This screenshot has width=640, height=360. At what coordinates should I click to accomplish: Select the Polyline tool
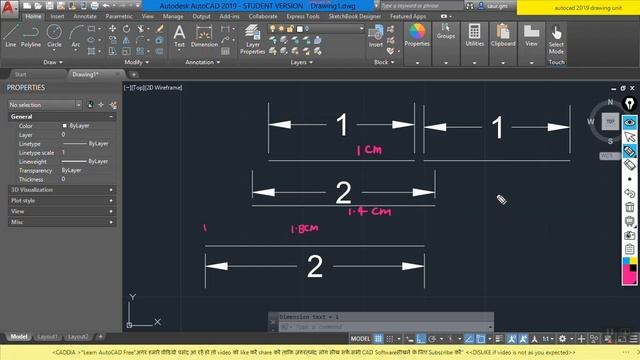pos(31,36)
